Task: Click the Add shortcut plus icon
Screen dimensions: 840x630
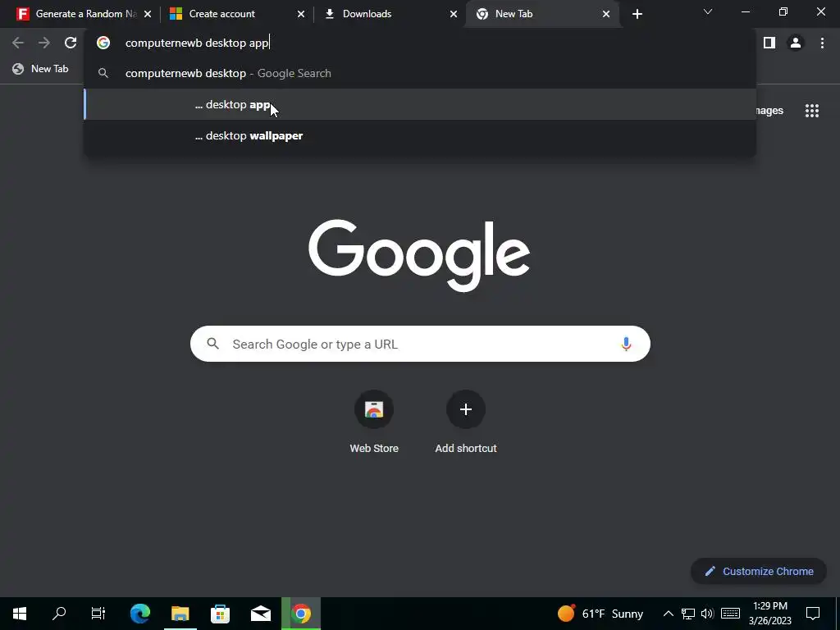Action: (466, 409)
